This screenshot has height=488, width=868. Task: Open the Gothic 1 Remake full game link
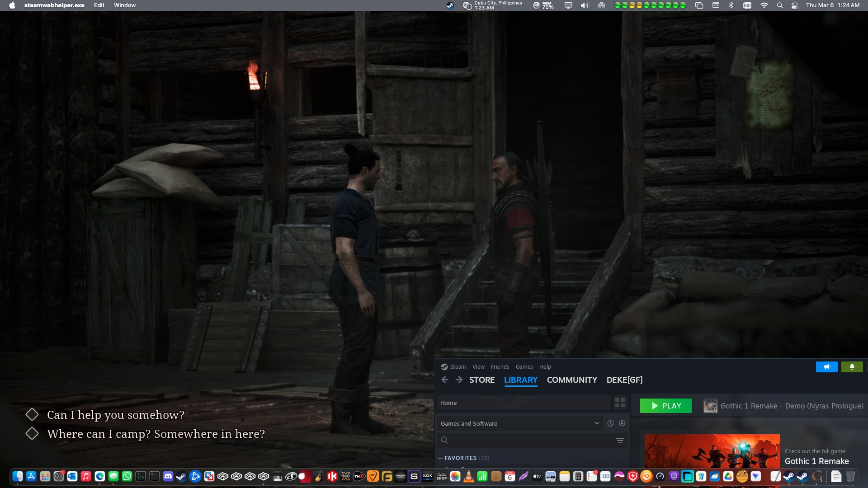816,461
